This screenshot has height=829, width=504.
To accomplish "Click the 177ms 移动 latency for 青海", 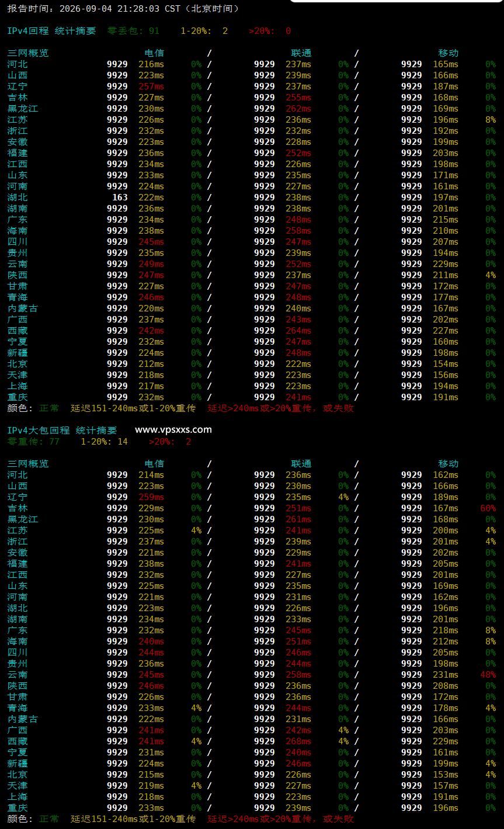I will click(x=446, y=297).
